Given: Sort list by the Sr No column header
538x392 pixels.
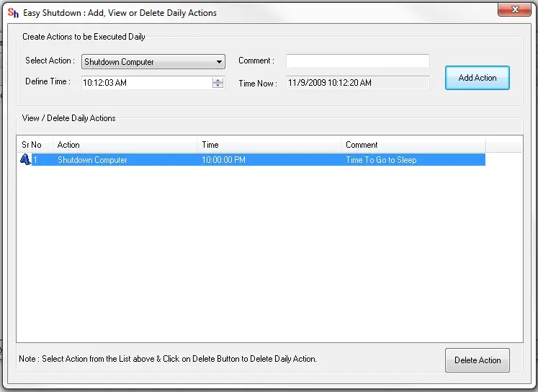Looking at the screenshot, I should 33,145.
